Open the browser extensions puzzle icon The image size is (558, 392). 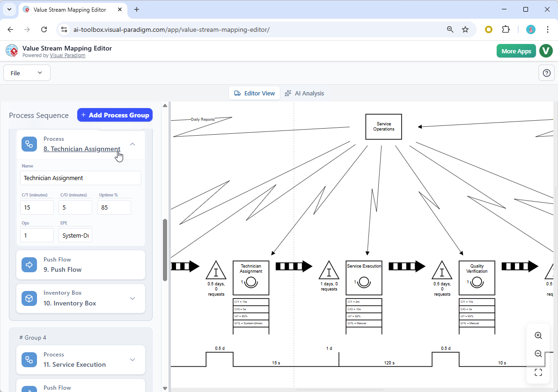point(506,29)
